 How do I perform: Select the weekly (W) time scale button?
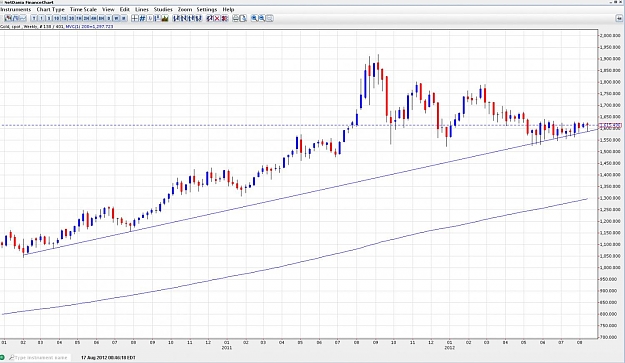click(x=116, y=18)
